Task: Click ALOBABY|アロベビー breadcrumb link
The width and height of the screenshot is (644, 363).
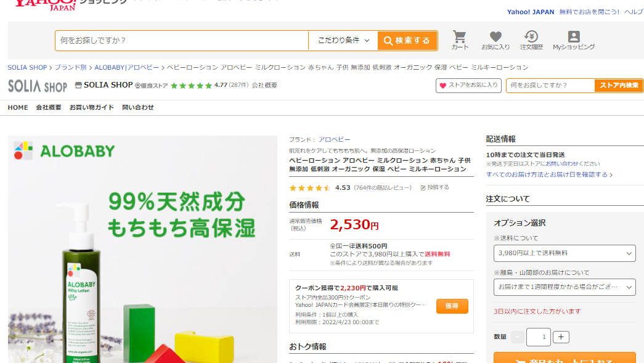Action: point(126,67)
